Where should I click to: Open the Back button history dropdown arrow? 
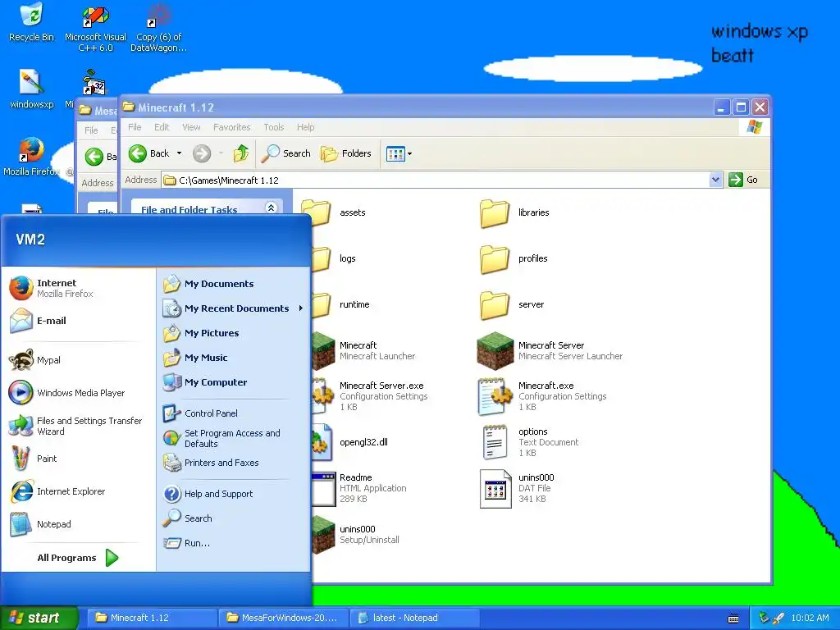[x=179, y=153]
